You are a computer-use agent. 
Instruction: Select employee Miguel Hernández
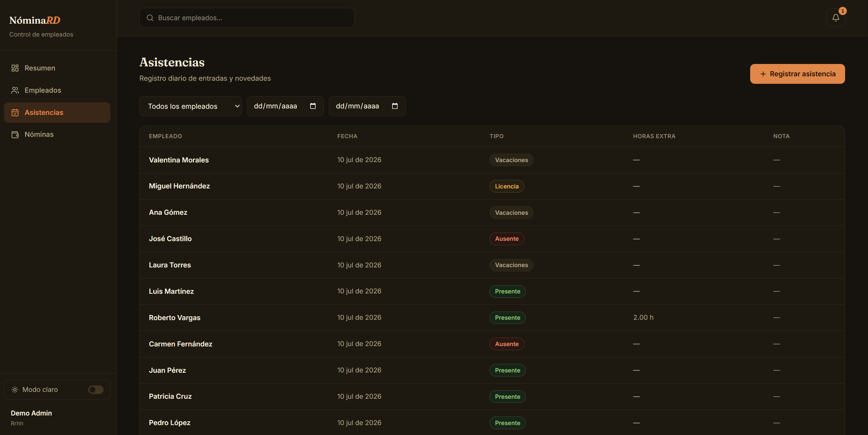tap(179, 186)
